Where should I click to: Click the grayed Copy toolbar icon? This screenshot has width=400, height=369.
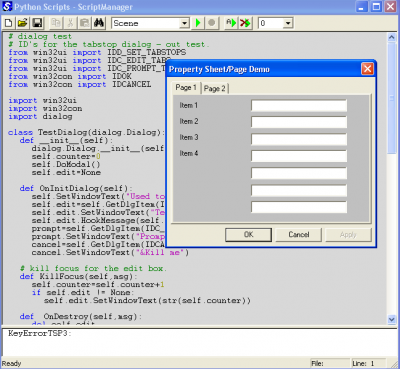pyautogui.click(x=56, y=23)
